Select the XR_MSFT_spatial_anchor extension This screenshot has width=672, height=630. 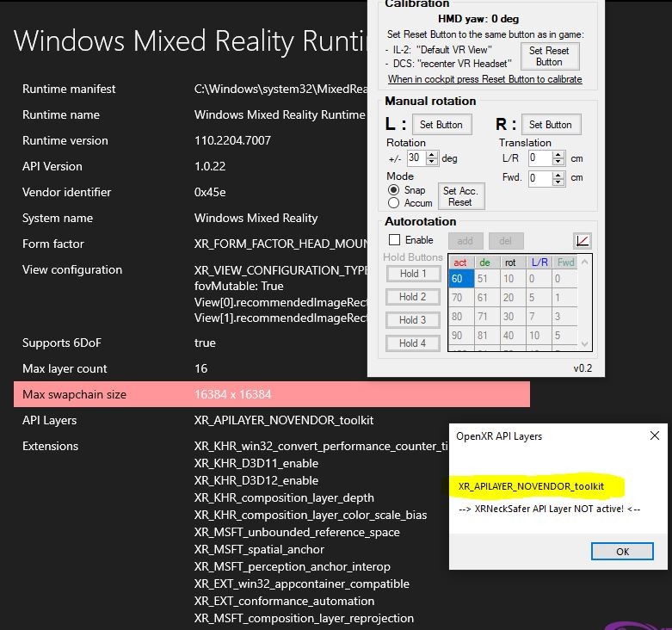coord(259,549)
